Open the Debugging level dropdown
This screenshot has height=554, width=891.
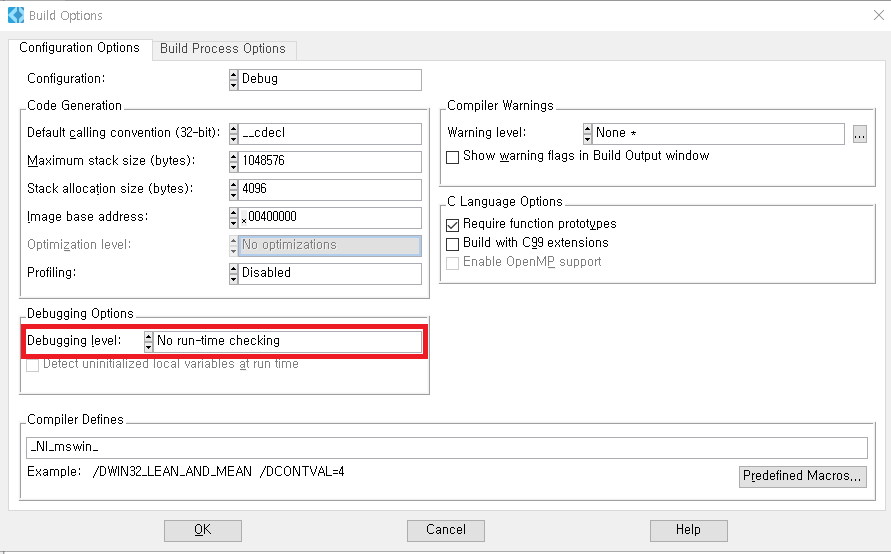[x=288, y=341]
